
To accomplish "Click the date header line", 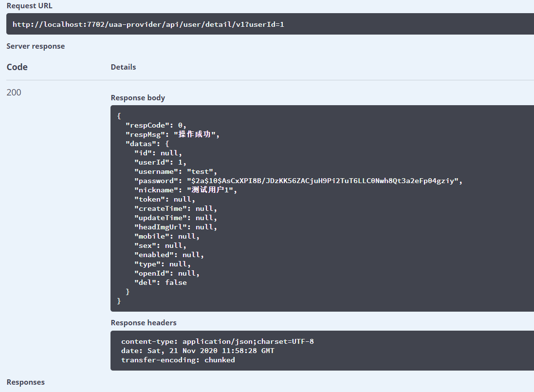I will tap(198, 351).
